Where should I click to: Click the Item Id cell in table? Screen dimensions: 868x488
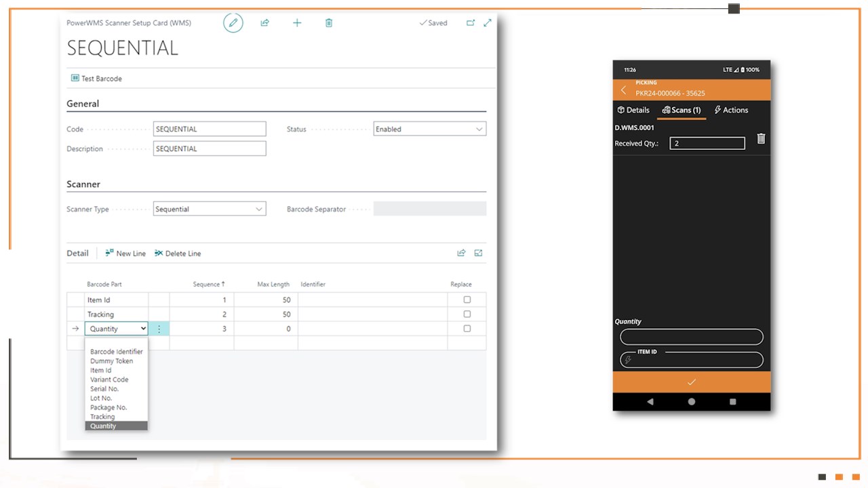[116, 300]
